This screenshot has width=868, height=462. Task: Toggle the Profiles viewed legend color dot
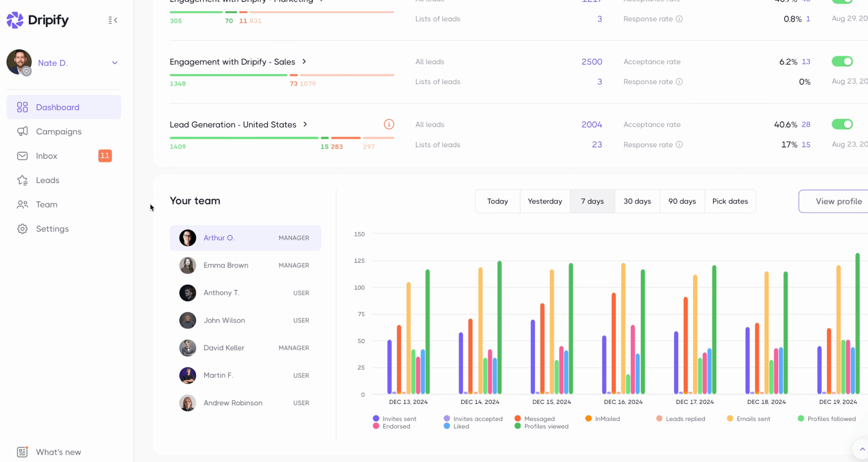click(x=517, y=426)
